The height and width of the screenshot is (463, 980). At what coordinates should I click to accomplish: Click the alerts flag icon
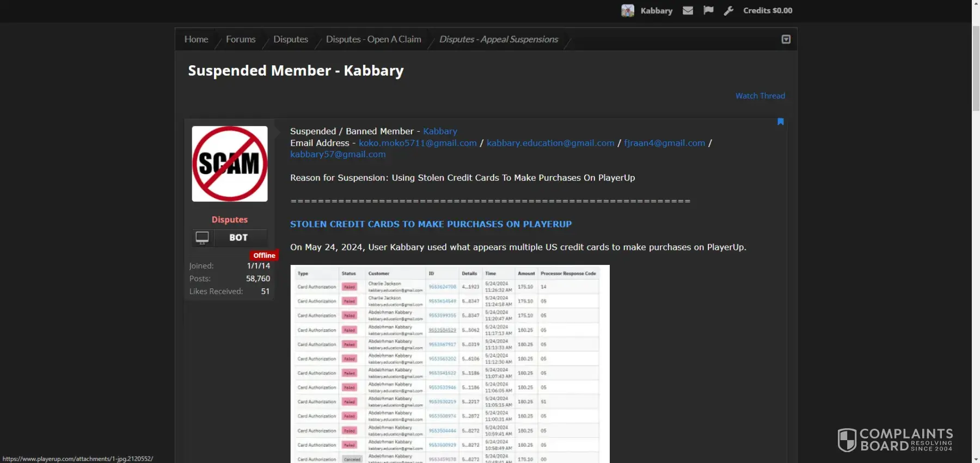coord(708,10)
